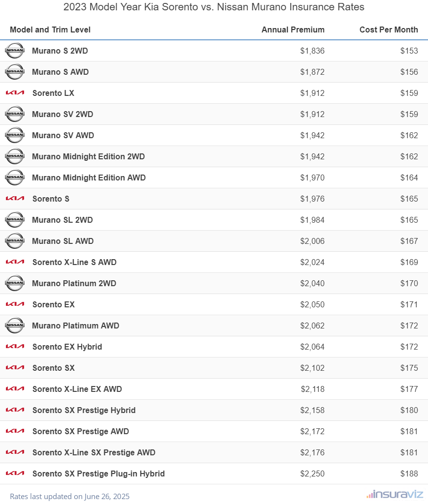Click the Kia logo beside Sorento EX Hybrid
The width and height of the screenshot is (428, 504).
[15, 347]
